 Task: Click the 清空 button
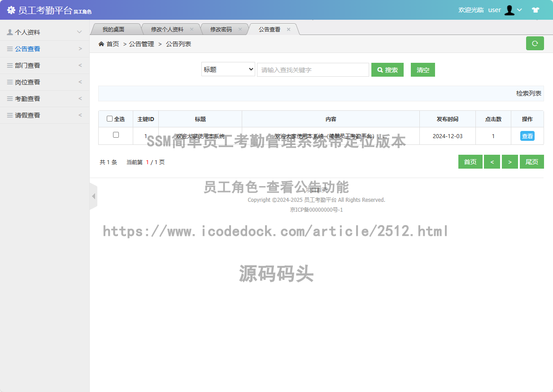[x=423, y=70]
